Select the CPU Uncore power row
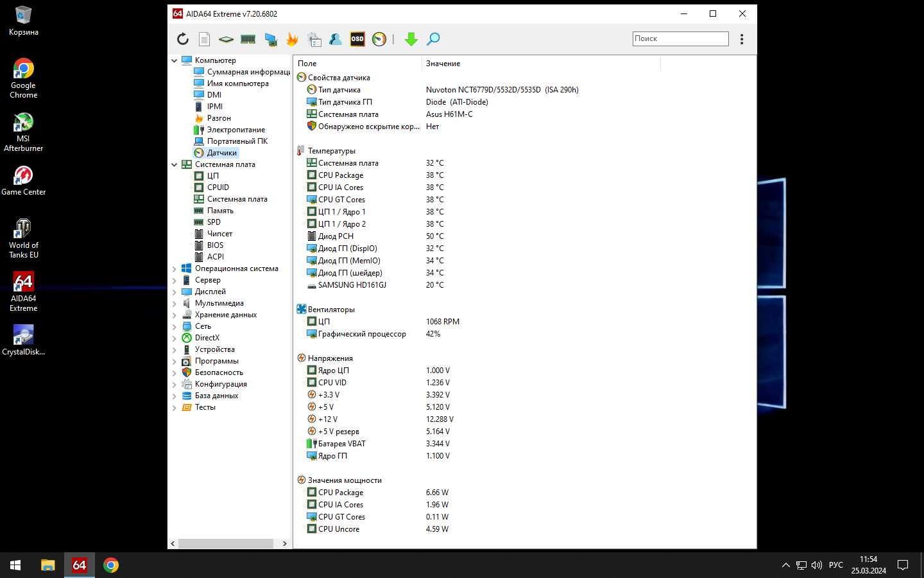Image resolution: width=924 pixels, height=578 pixels. click(524, 529)
